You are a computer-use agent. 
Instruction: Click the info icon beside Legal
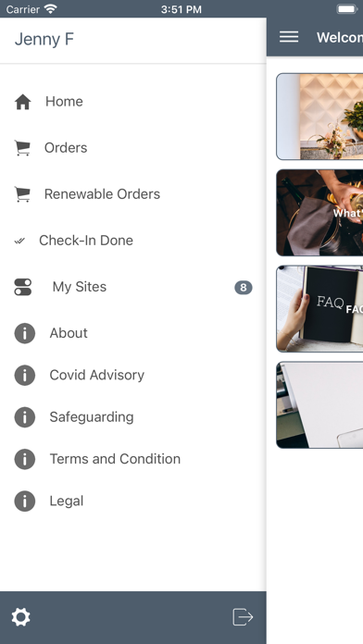click(x=25, y=502)
